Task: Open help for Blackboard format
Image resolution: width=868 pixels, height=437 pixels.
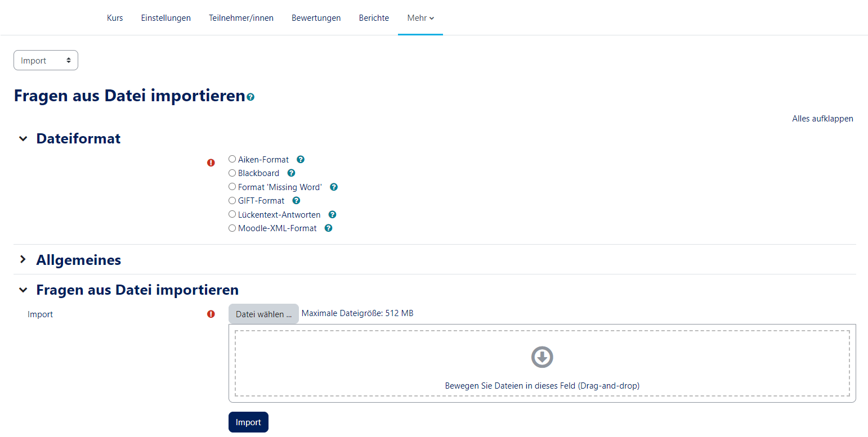Action: 291,173
